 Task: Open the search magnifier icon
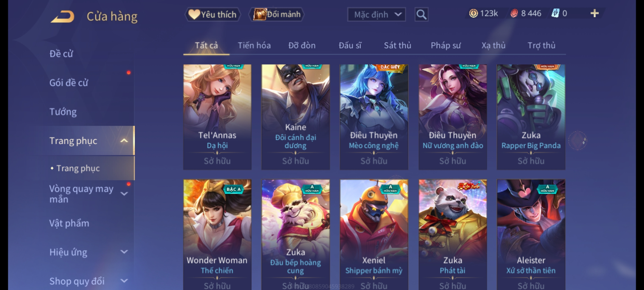[421, 15]
